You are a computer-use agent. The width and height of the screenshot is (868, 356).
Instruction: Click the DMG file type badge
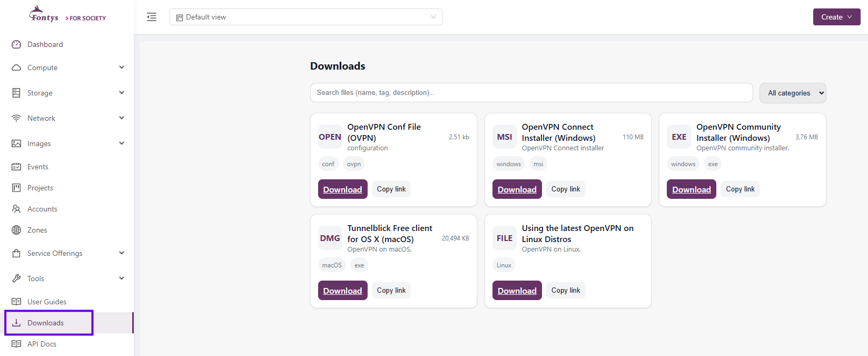(x=330, y=238)
